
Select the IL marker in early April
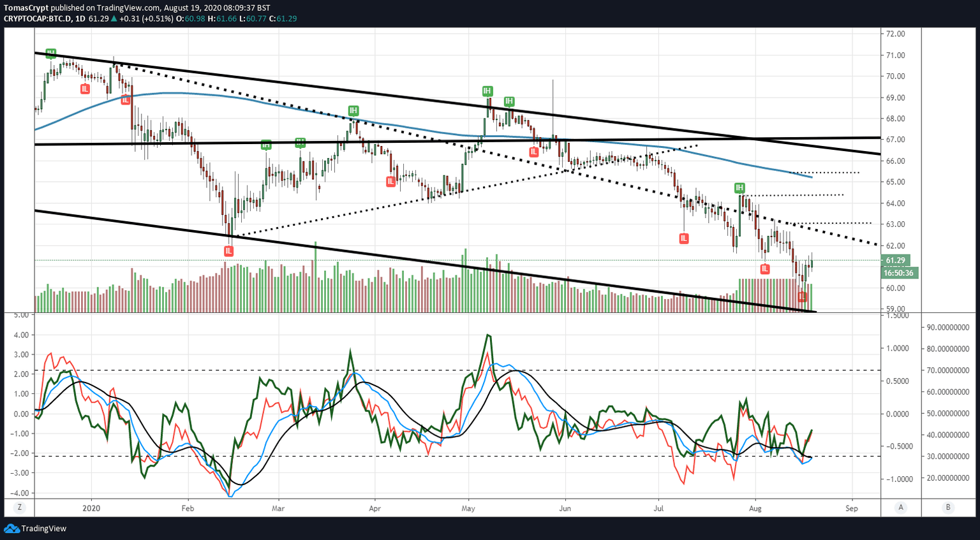pyautogui.click(x=390, y=182)
